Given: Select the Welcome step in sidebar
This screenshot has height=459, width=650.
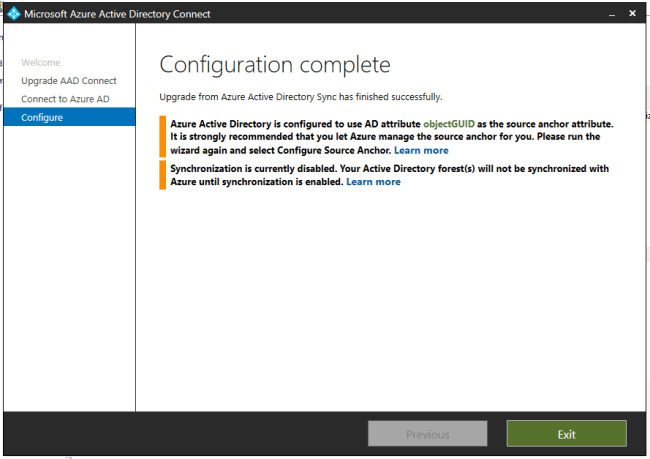Looking at the screenshot, I should [41, 63].
